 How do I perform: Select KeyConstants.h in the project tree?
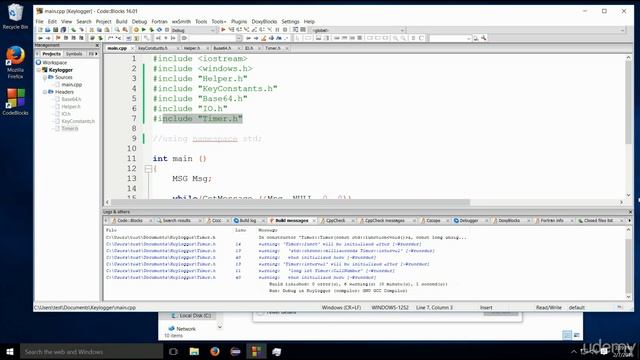[x=78, y=121]
